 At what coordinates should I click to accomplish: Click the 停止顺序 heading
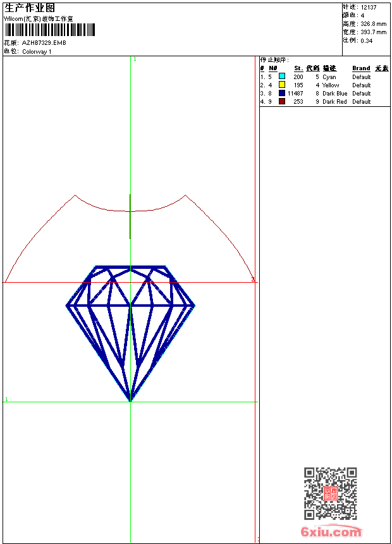[274, 60]
